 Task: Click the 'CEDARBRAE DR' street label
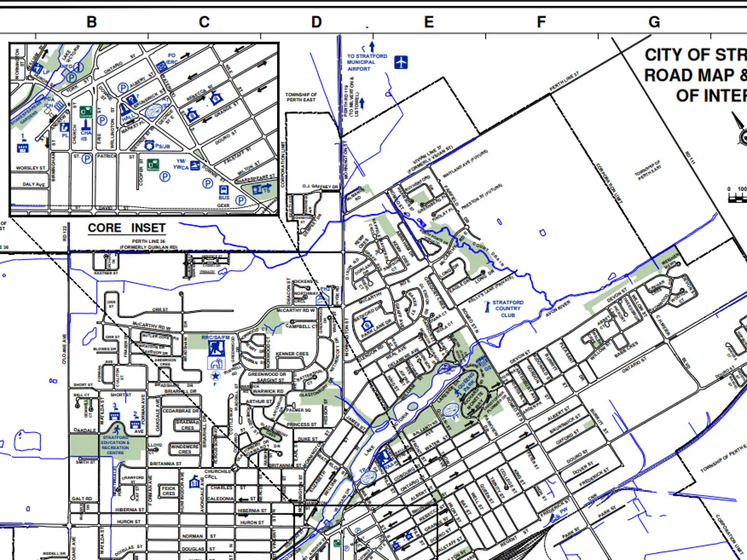coord(181,411)
